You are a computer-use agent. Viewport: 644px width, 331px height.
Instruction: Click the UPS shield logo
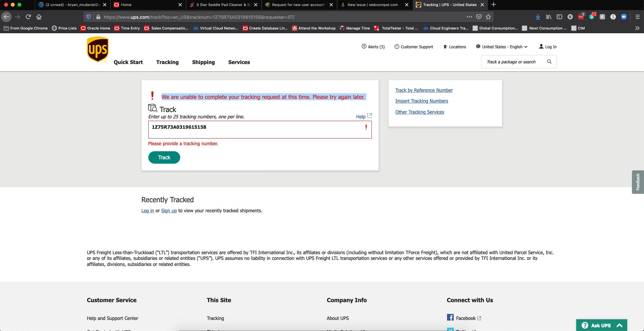point(98,50)
